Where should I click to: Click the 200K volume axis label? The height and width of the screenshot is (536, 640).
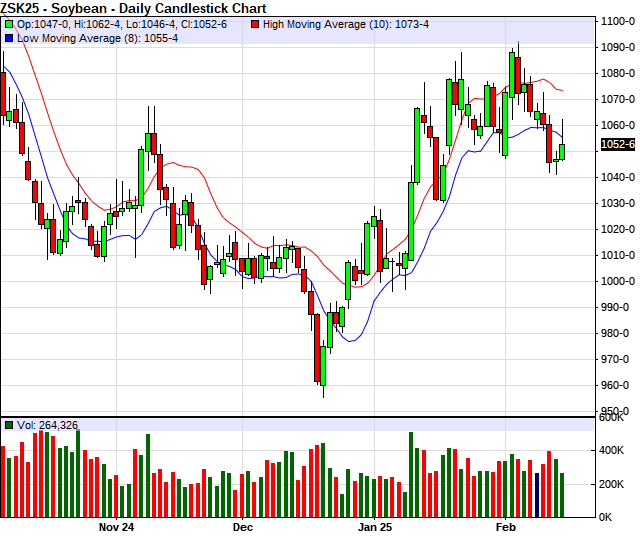tap(612, 484)
